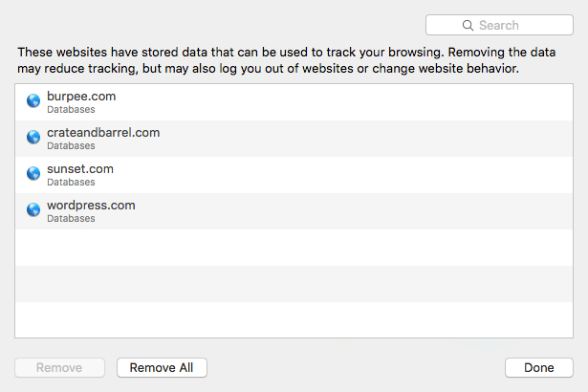Click the Done button

coord(538,367)
